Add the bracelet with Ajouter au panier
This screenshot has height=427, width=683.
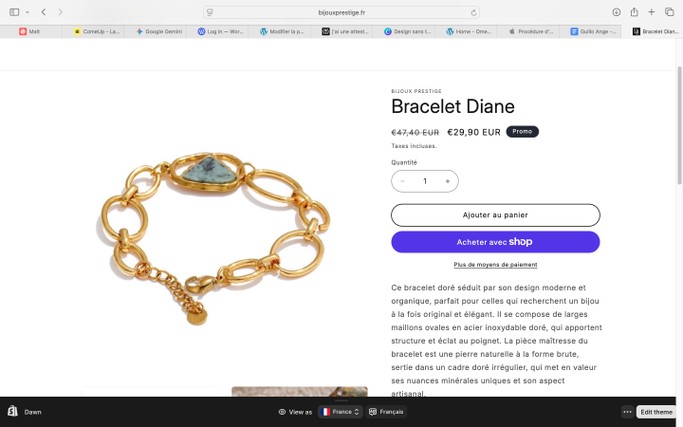click(x=495, y=215)
